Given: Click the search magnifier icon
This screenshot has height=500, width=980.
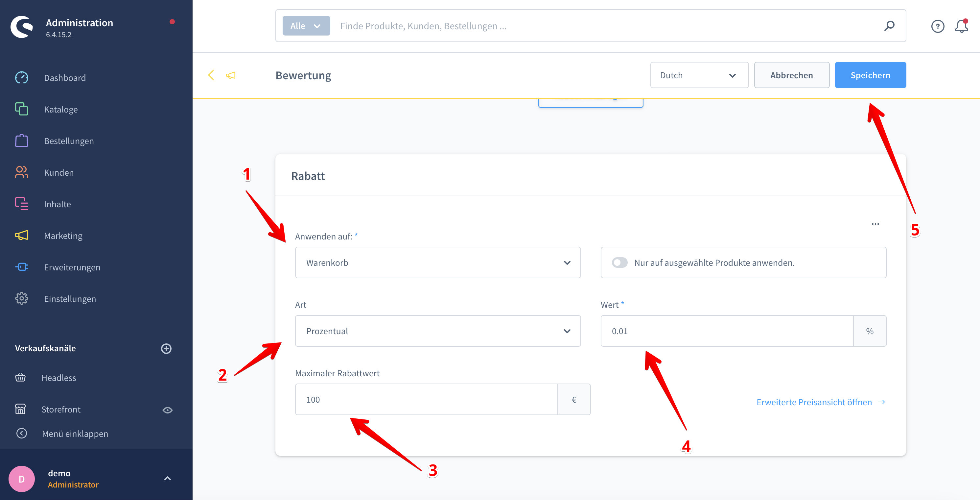Looking at the screenshot, I should pos(889,26).
